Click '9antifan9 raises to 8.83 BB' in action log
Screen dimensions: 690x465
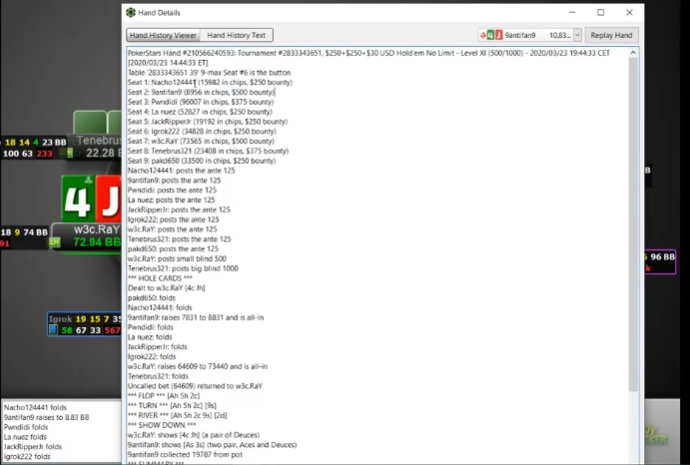point(46,417)
